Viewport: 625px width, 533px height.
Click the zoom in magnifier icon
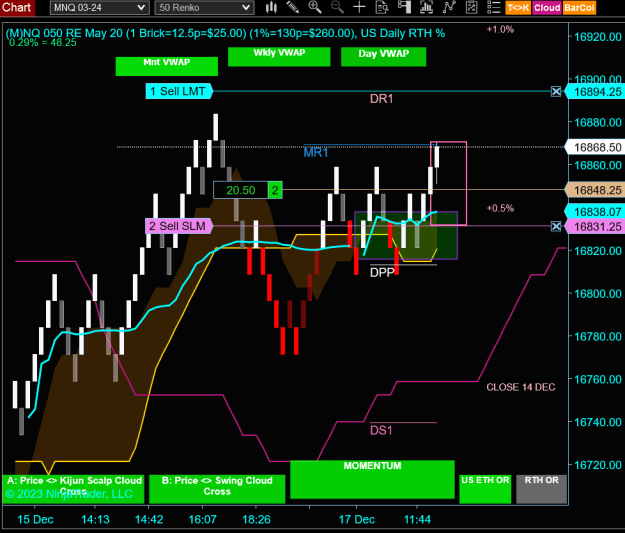pos(315,7)
